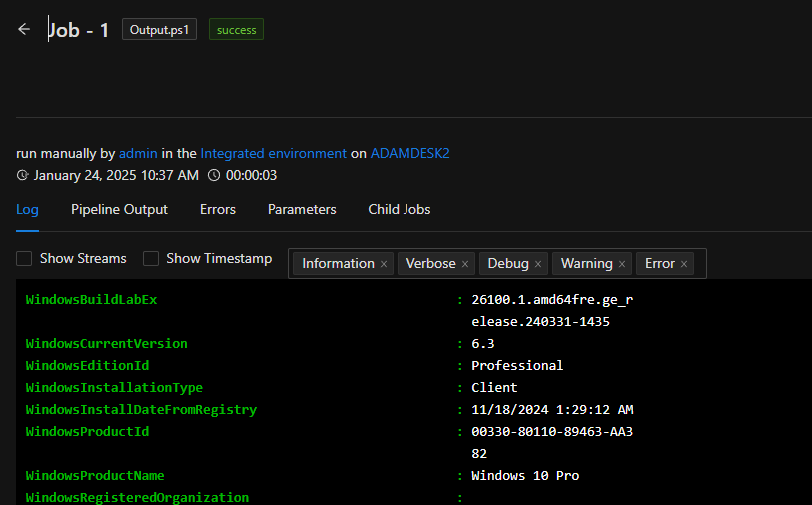Switch to the Log tab
This screenshot has height=505, width=812.
(x=27, y=209)
